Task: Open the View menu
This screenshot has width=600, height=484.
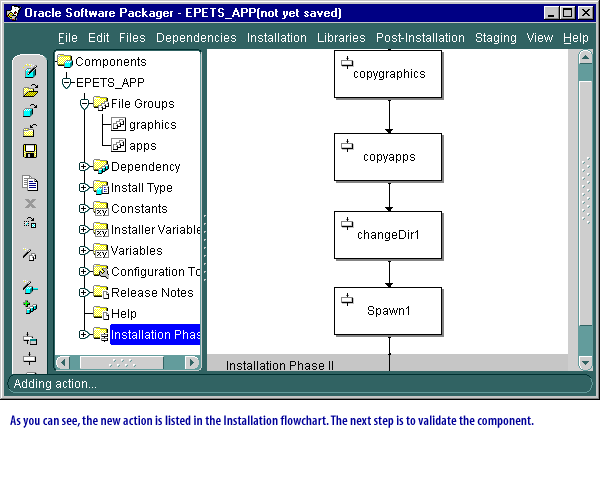Action: coord(540,38)
